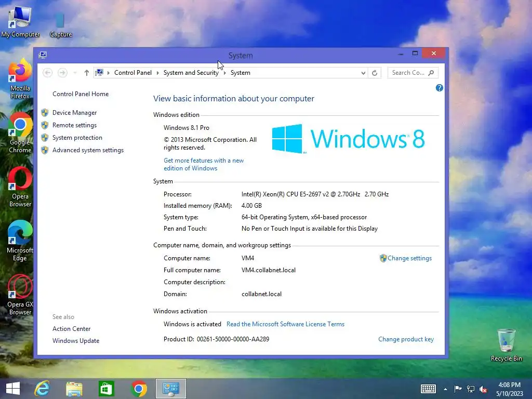Open Windows Update under See also
This screenshot has height=399, width=532.
point(76,341)
